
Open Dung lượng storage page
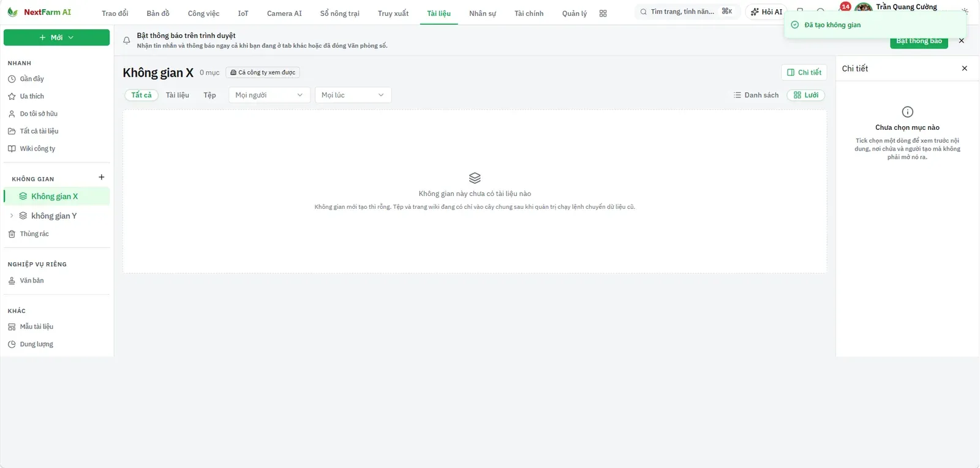[x=56, y=344]
